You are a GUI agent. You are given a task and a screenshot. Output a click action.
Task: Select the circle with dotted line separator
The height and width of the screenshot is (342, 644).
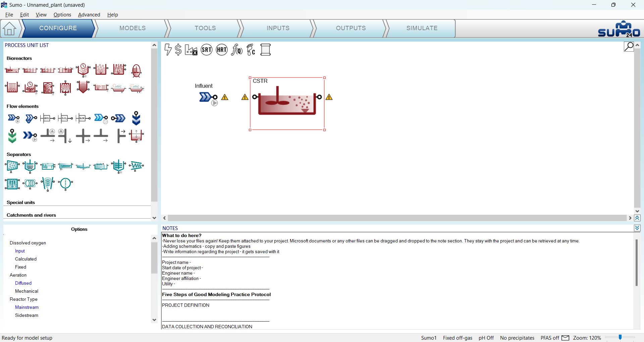tap(65, 183)
